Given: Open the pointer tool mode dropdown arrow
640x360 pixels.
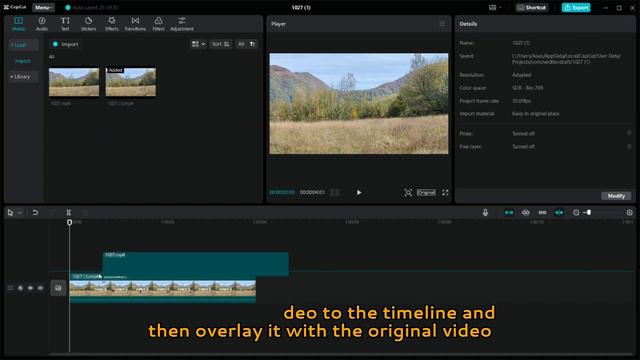Looking at the screenshot, I should click(20, 213).
